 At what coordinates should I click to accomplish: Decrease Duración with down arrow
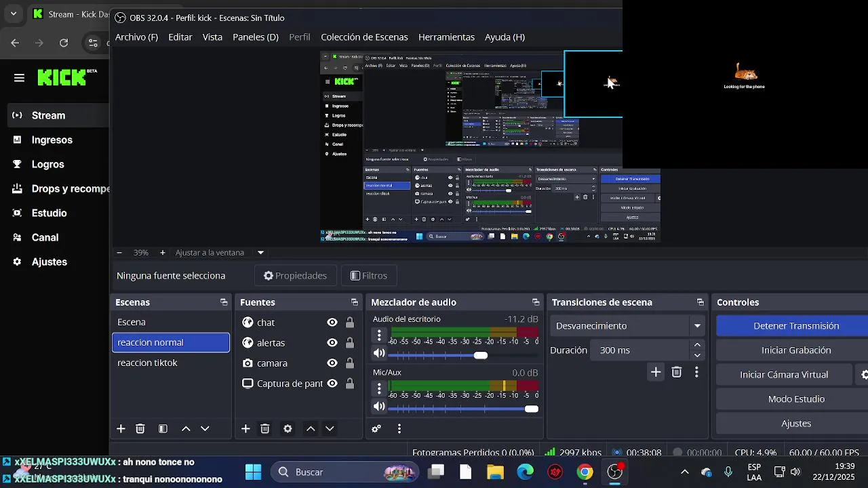point(697,355)
